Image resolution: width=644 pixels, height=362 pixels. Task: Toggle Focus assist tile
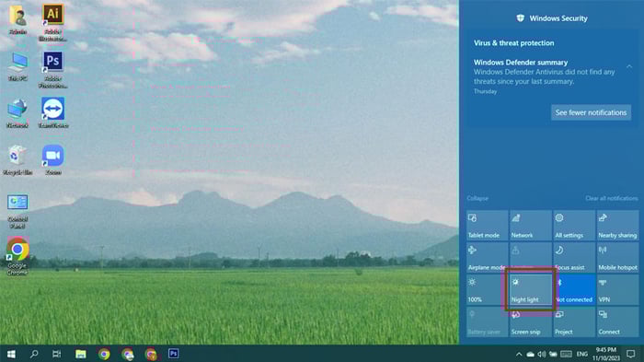(574, 258)
